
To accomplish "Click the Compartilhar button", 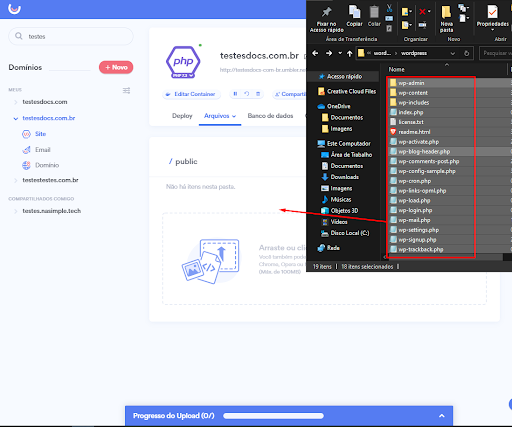I will click(x=289, y=94).
